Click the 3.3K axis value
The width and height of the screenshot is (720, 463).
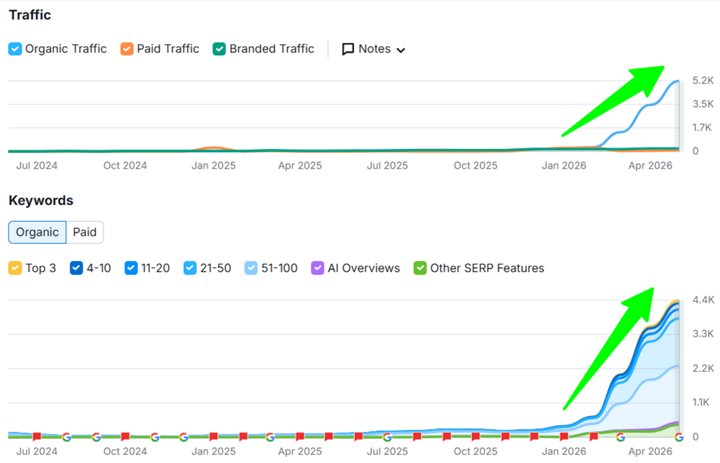point(703,334)
